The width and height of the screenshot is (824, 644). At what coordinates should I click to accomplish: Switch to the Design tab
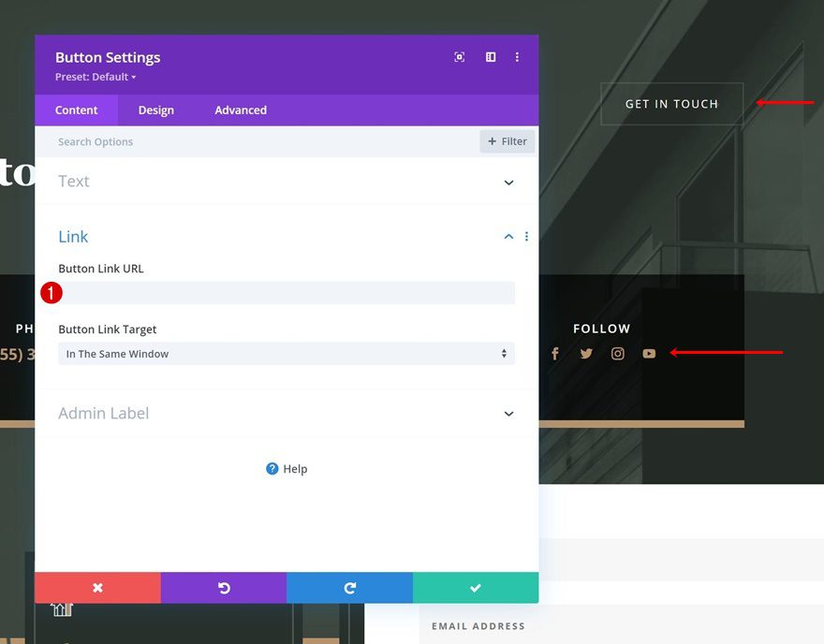(156, 110)
